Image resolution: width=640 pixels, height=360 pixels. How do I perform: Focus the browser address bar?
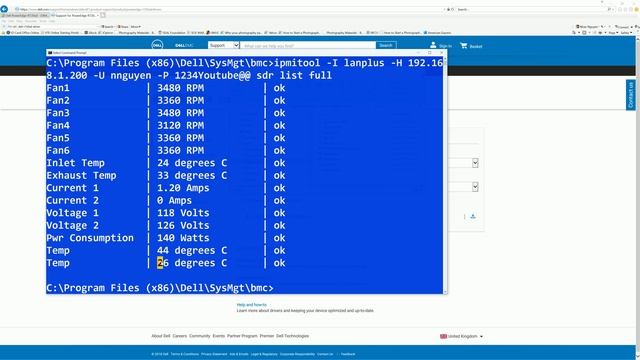click(x=229, y=9)
